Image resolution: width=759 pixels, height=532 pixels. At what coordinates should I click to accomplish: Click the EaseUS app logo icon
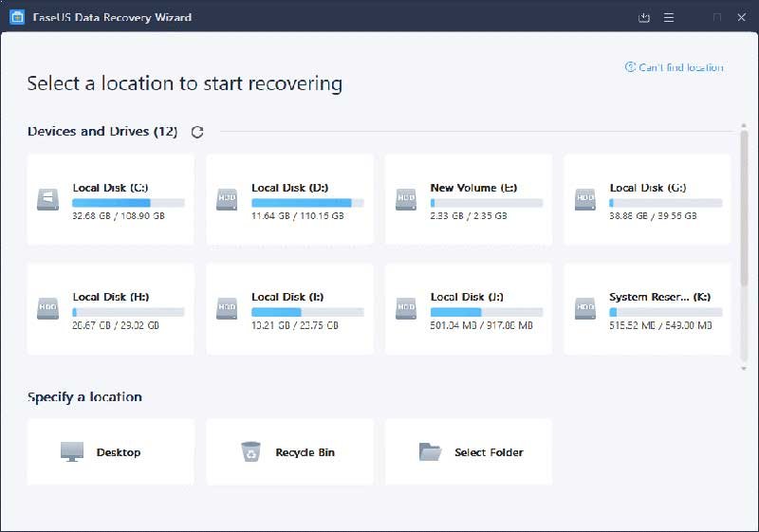[x=17, y=17]
